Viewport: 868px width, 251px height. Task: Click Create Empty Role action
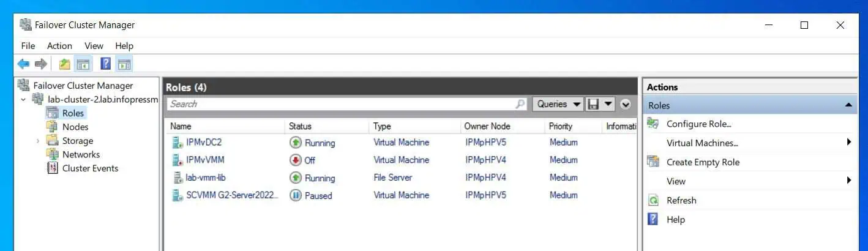click(x=703, y=162)
